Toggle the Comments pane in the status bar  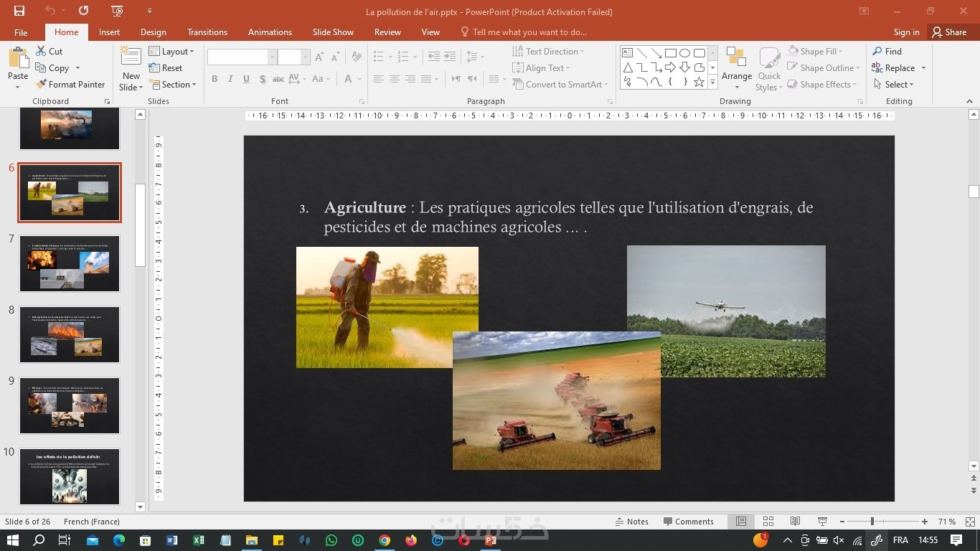click(x=689, y=522)
